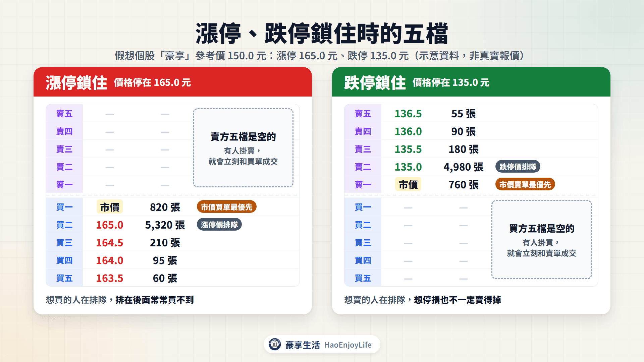Click the 漲停價排隊 gray badge
This screenshot has width=644, height=362.
tap(219, 225)
